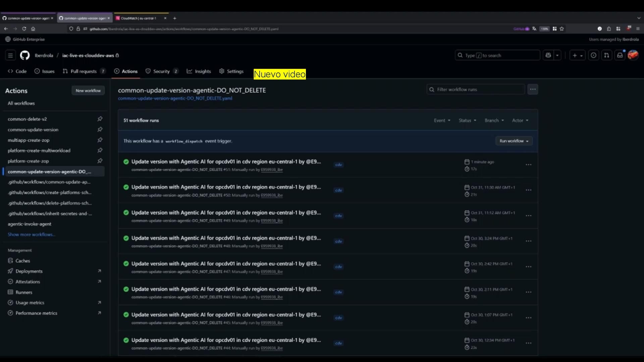Unpin the platform-create-zop workflow
644x362 pixels.
(100, 161)
